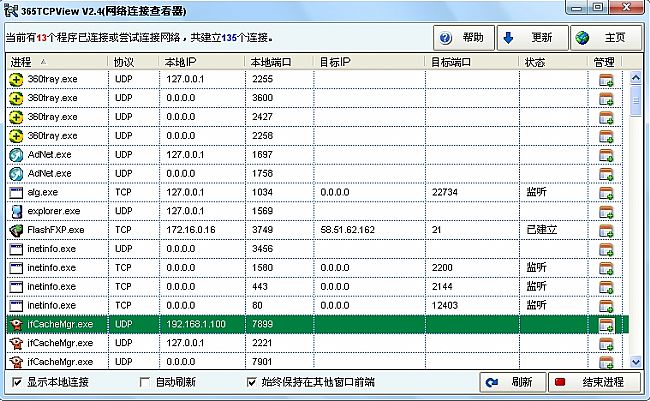The height and width of the screenshot is (401, 650).
Task: Select ifCacheMgr.exe name on port 7901 row
Action: point(60,362)
